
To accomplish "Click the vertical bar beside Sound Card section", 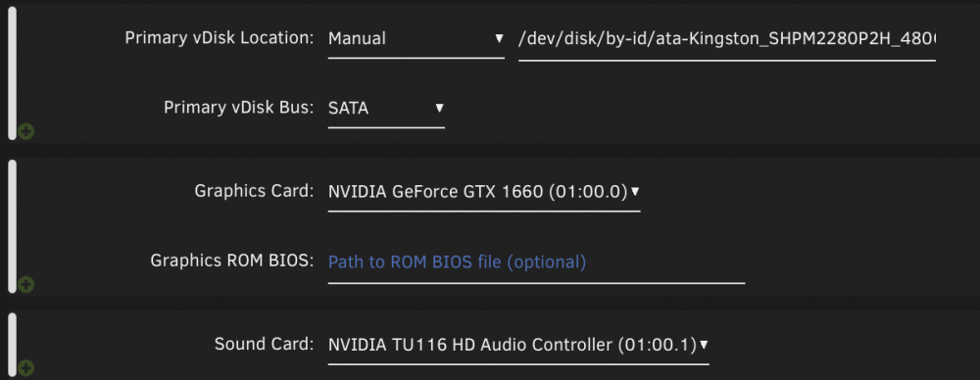I will pyautogui.click(x=12, y=345).
